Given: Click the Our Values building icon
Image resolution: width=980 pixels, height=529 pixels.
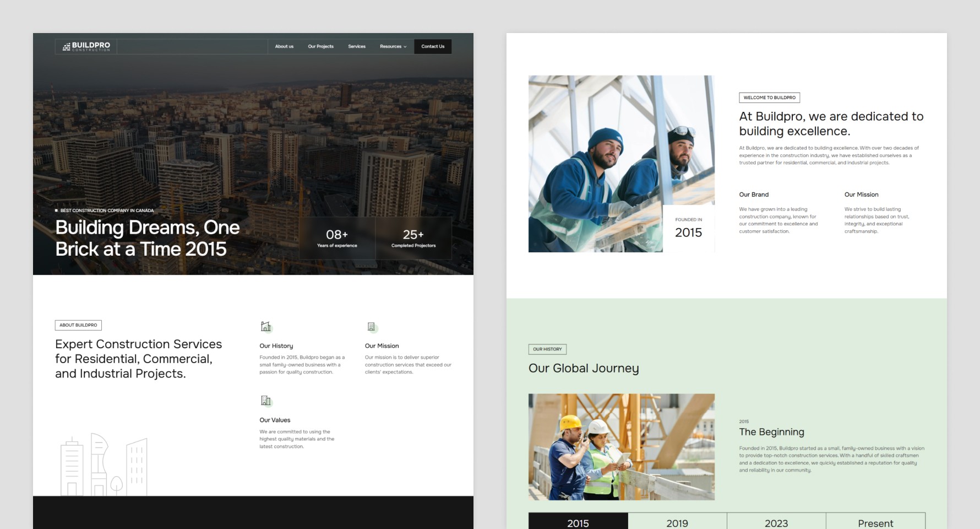Looking at the screenshot, I should (266, 401).
